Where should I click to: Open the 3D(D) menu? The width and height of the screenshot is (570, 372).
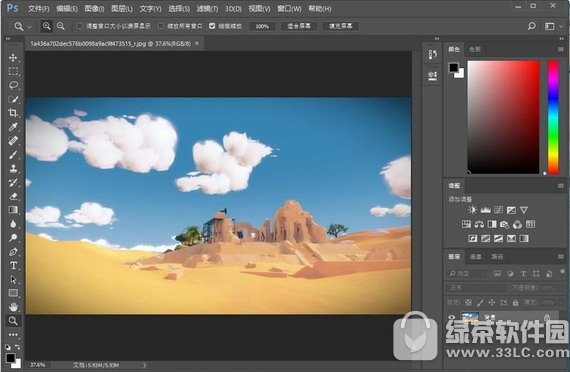(x=233, y=8)
